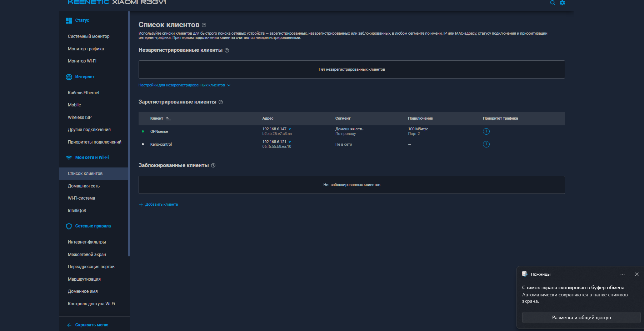Expand Настройки для незарегистрированных клиентов
This screenshot has height=331, width=644.
tap(184, 85)
